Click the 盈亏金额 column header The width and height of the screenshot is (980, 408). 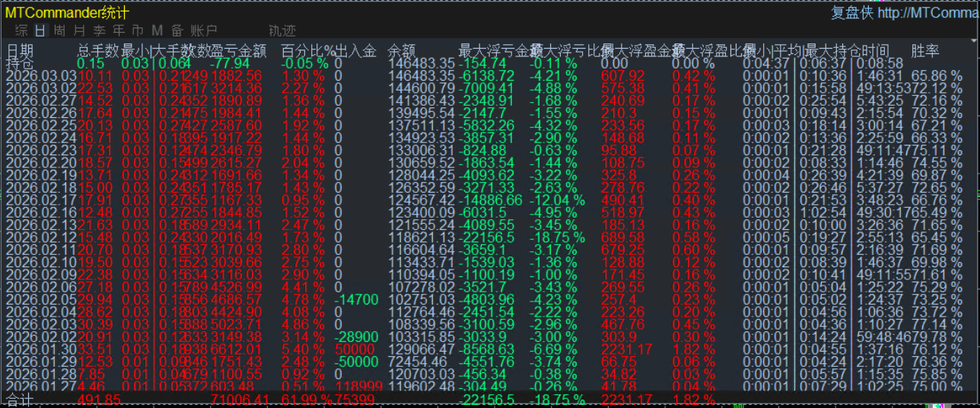tap(239, 51)
